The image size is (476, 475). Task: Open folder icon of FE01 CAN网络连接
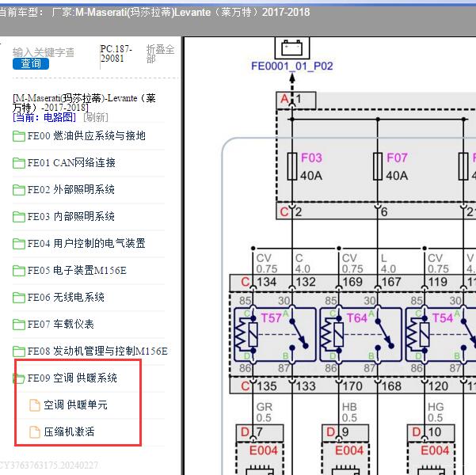point(19,163)
